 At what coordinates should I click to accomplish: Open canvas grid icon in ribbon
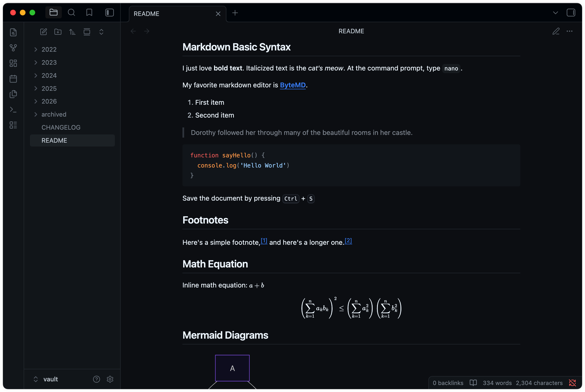pos(13,63)
